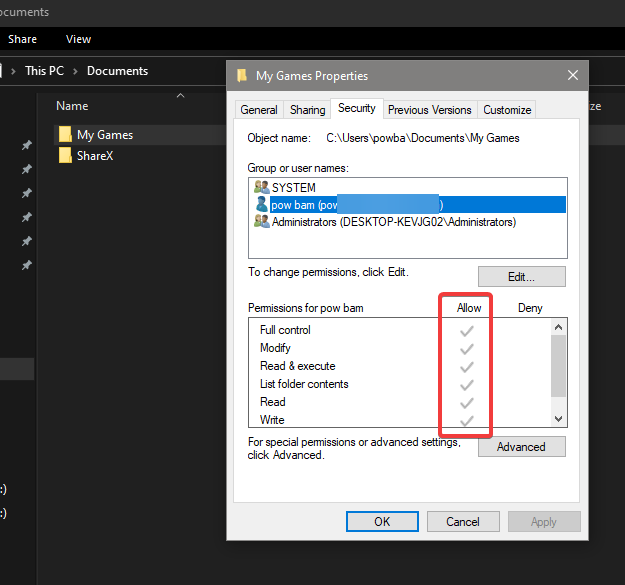Click the Edit... permissions button

click(521, 277)
